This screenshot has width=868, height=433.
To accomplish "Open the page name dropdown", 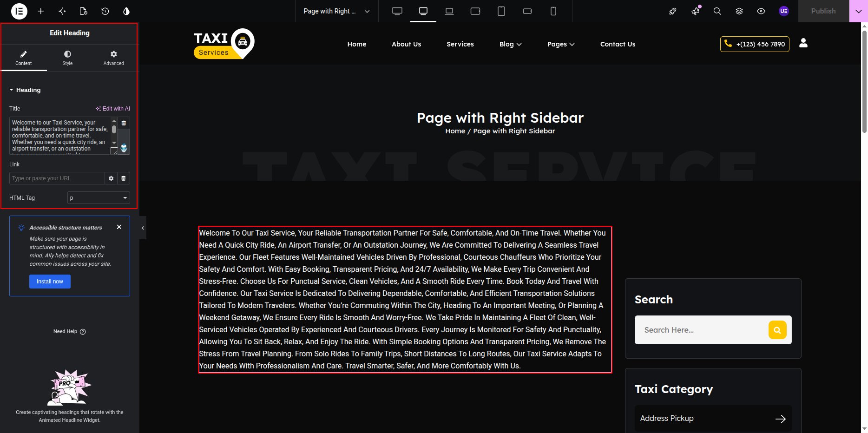I will (x=336, y=11).
